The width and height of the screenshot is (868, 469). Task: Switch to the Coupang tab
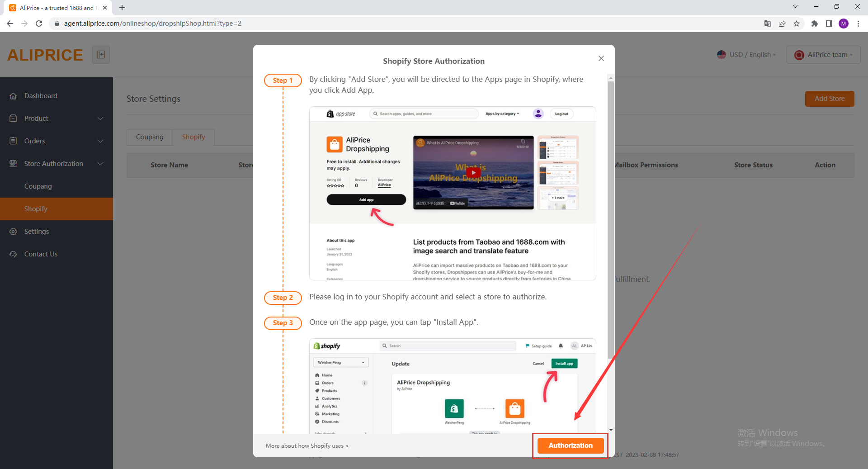tap(150, 137)
